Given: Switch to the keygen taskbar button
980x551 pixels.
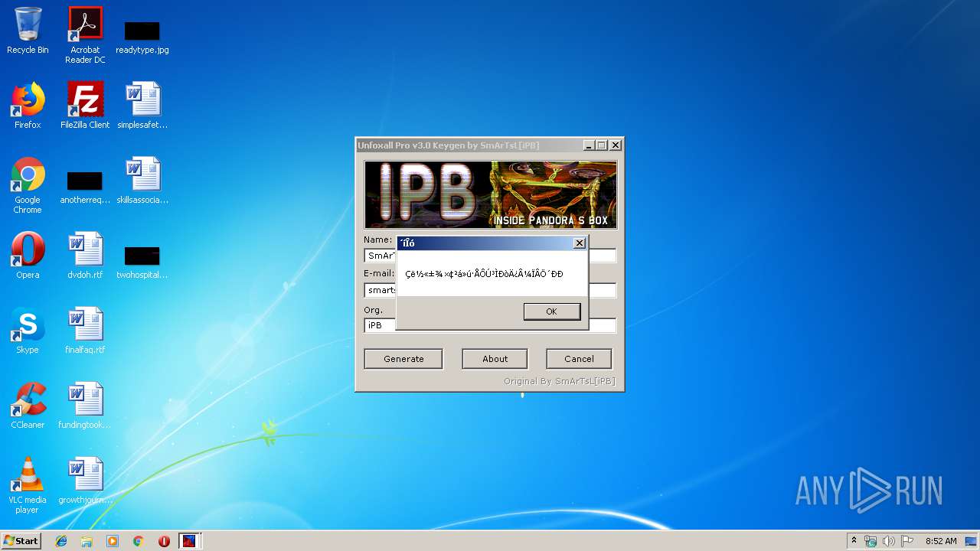Looking at the screenshot, I should 189,541.
